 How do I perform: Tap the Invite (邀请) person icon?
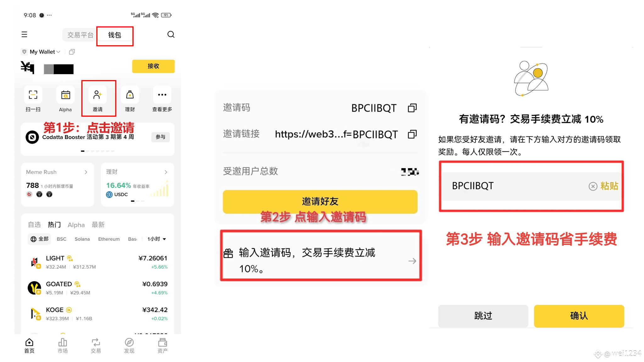[x=97, y=95]
